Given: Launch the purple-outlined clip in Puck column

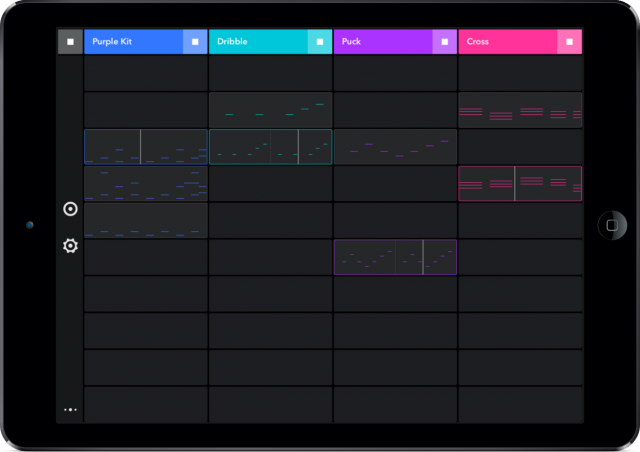Looking at the screenshot, I should click(395, 257).
